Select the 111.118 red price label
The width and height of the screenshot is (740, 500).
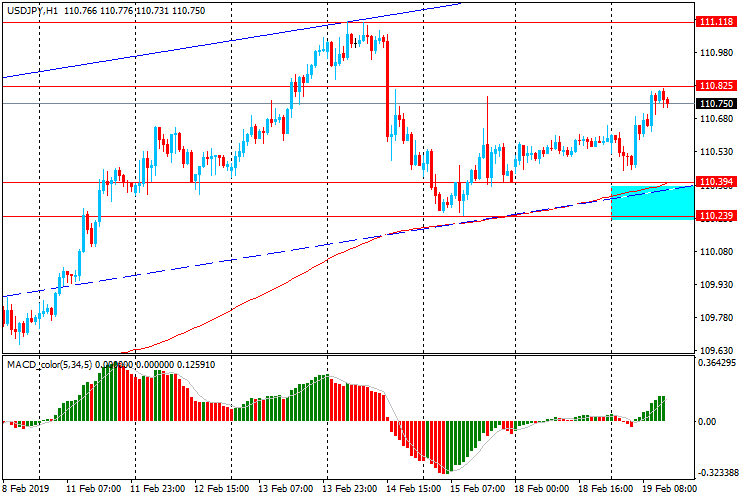(x=716, y=22)
